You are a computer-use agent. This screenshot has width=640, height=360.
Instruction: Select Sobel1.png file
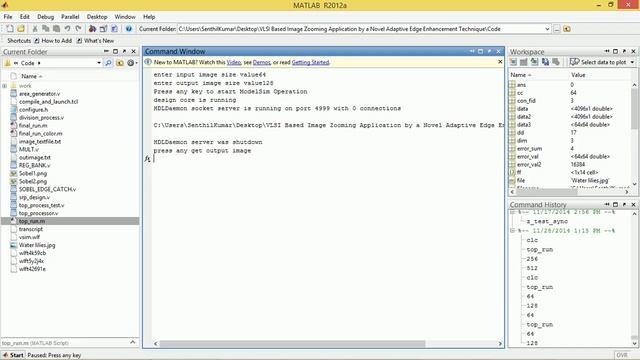(x=33, y=173)
